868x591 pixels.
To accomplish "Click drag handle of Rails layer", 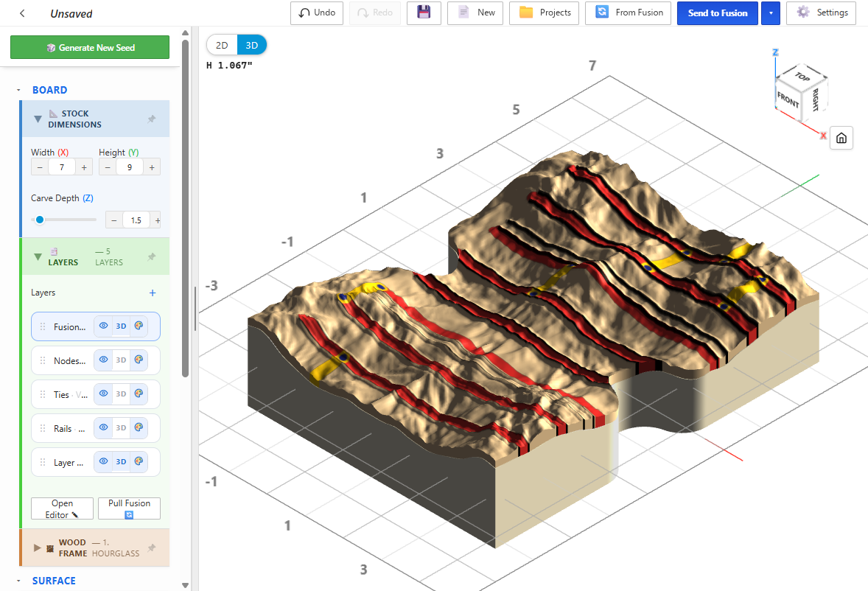I will [43, 428].
